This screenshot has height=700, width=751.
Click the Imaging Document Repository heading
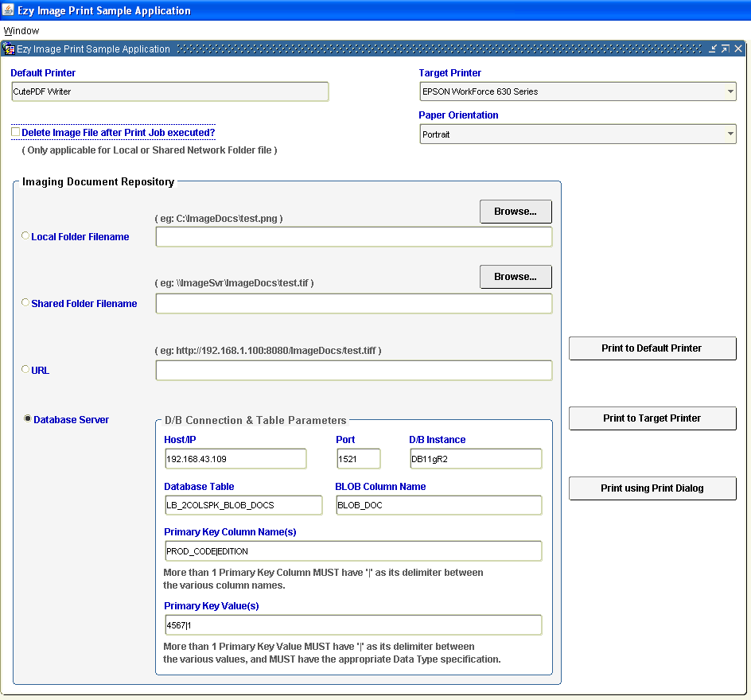(98, 182)
